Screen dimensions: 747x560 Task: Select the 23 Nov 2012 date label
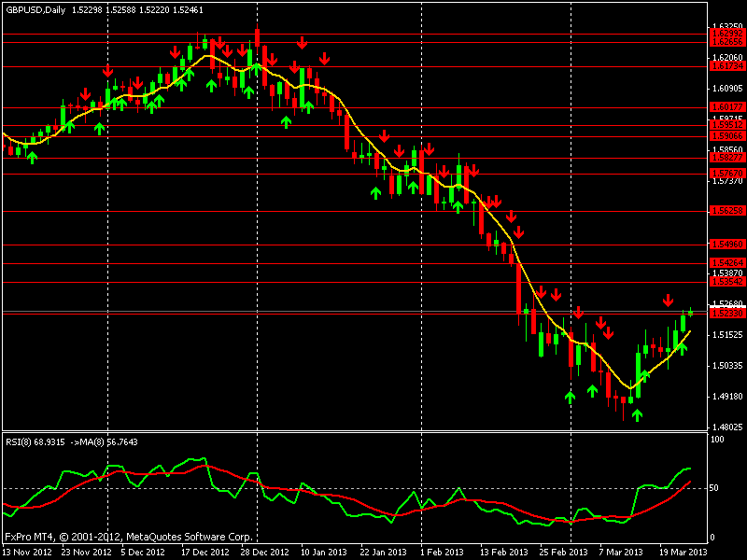(86, 553)
